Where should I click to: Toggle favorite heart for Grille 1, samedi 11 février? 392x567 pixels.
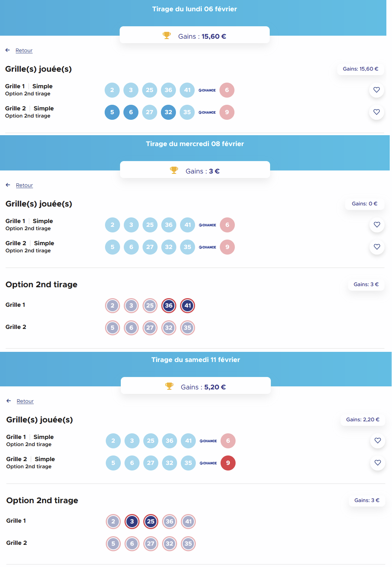pos(378,440)
